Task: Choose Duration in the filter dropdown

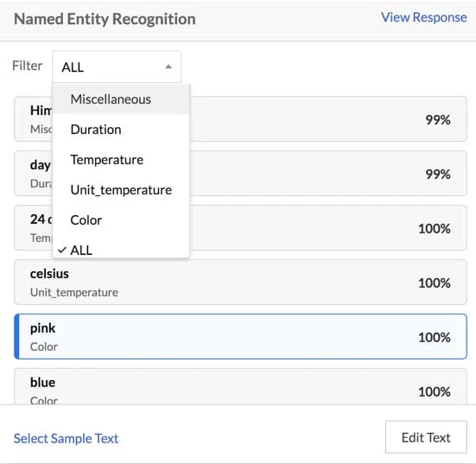Action: coord(121,130)
